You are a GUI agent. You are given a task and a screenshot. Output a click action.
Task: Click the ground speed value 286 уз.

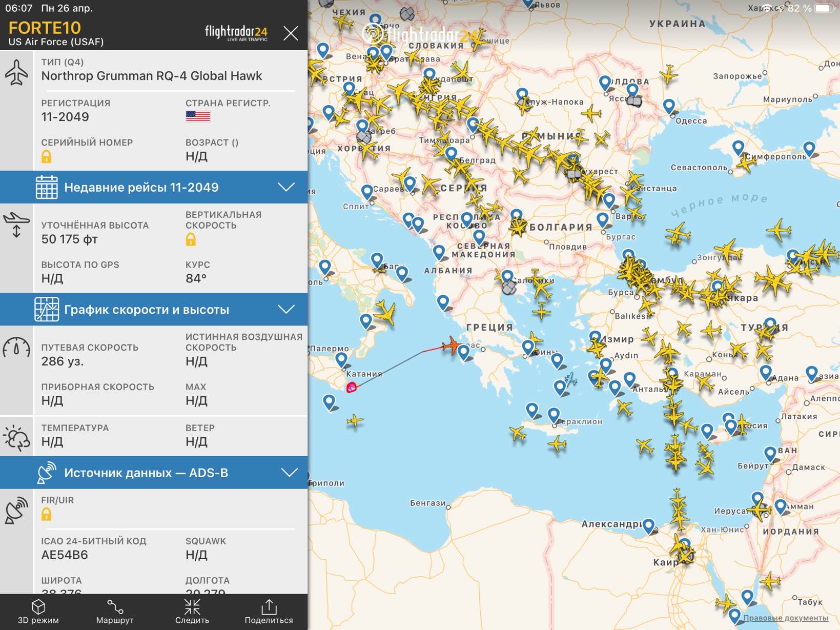tap(62, 361)
